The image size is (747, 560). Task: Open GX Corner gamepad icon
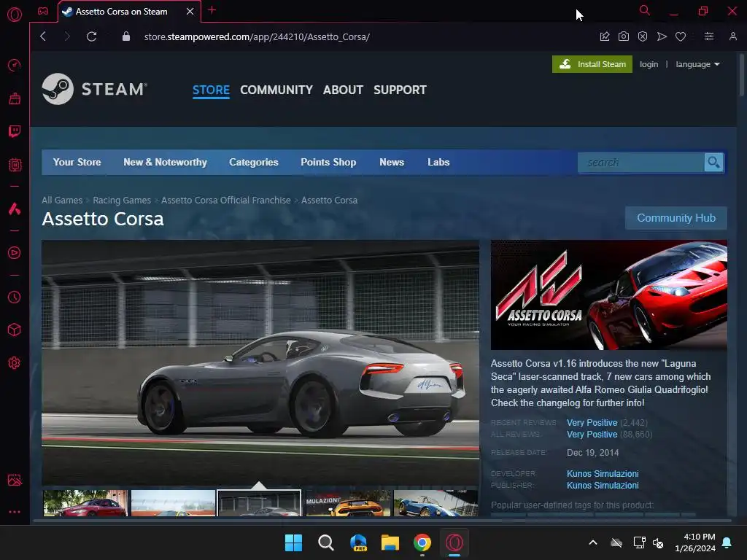click(x=43, y=11)
